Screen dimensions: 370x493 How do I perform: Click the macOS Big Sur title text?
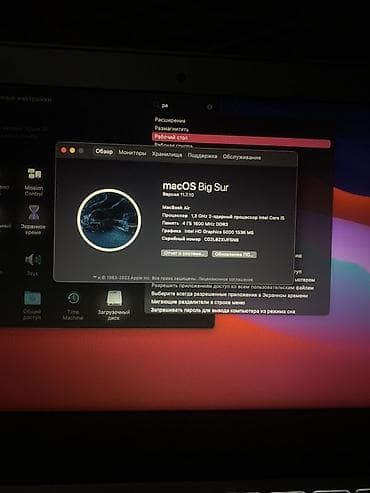(x=195, y=186)
